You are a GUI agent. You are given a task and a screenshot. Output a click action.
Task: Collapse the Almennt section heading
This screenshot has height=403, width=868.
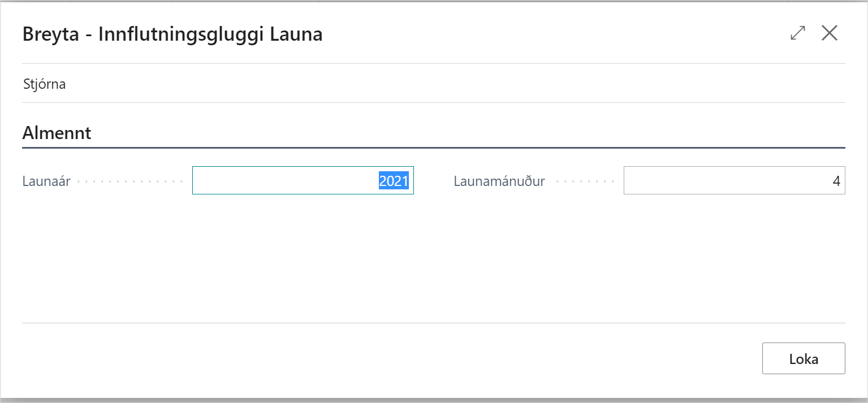point(57,134)
